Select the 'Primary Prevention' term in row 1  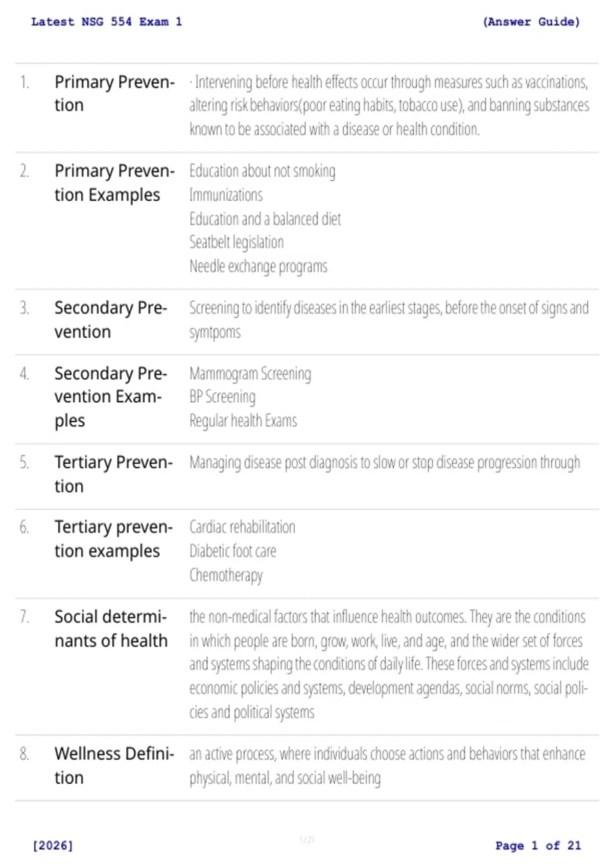click(114, 93)
